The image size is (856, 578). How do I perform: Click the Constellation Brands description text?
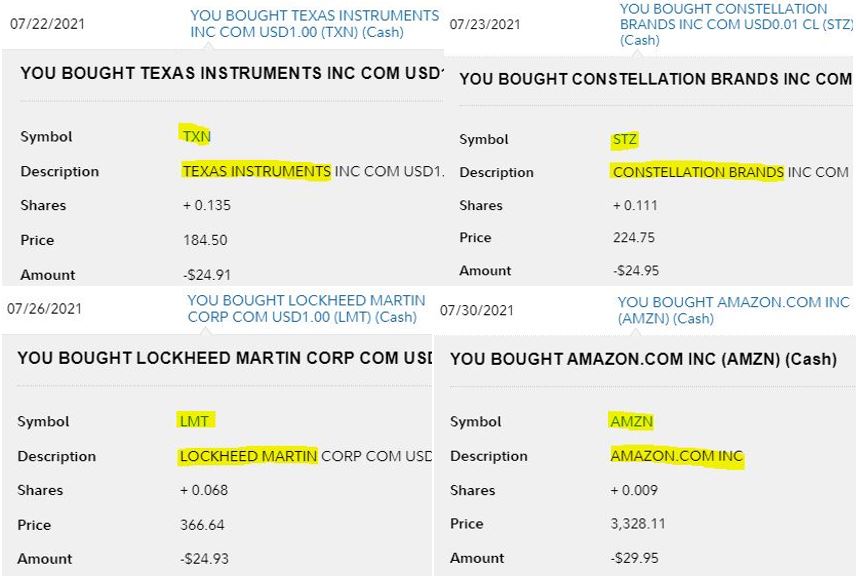point(731,172)
